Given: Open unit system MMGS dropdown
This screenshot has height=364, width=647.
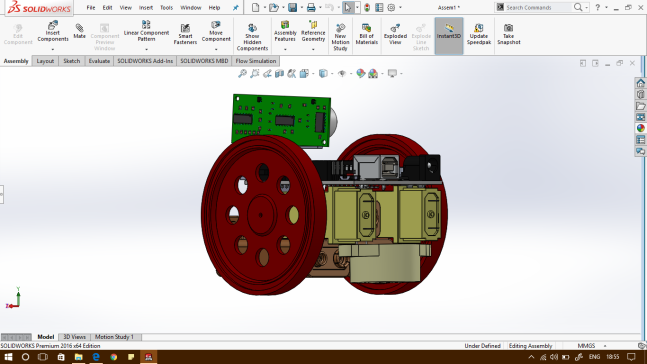Looking at the screenshot, I should (605, 346).
